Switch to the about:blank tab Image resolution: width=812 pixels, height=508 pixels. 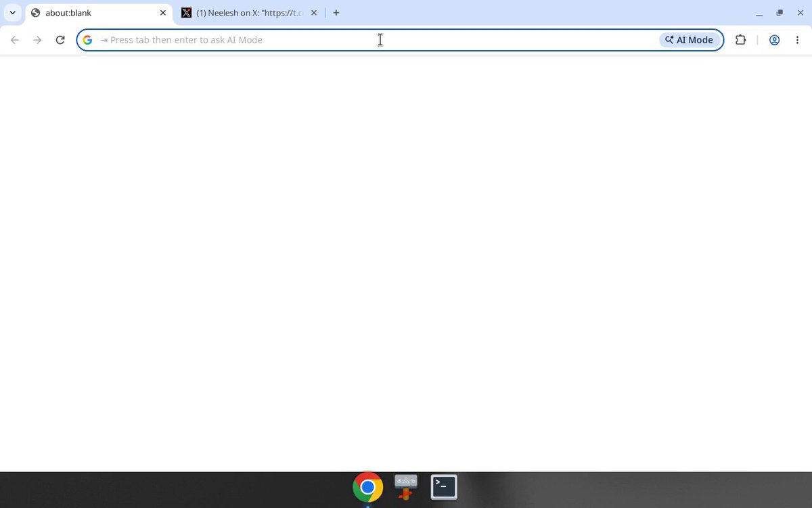(99, 13)
